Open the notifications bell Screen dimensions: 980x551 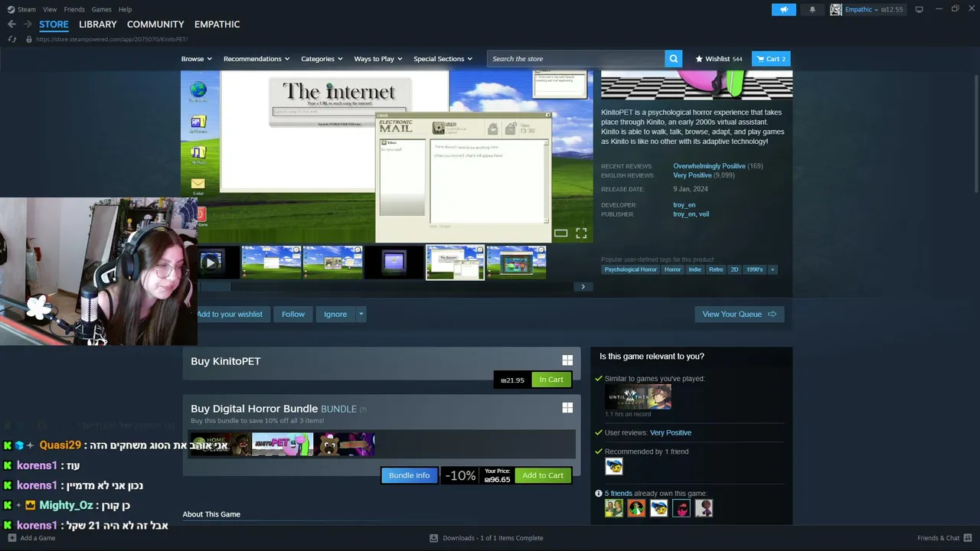pyautogui.click(x=812, y=9)
